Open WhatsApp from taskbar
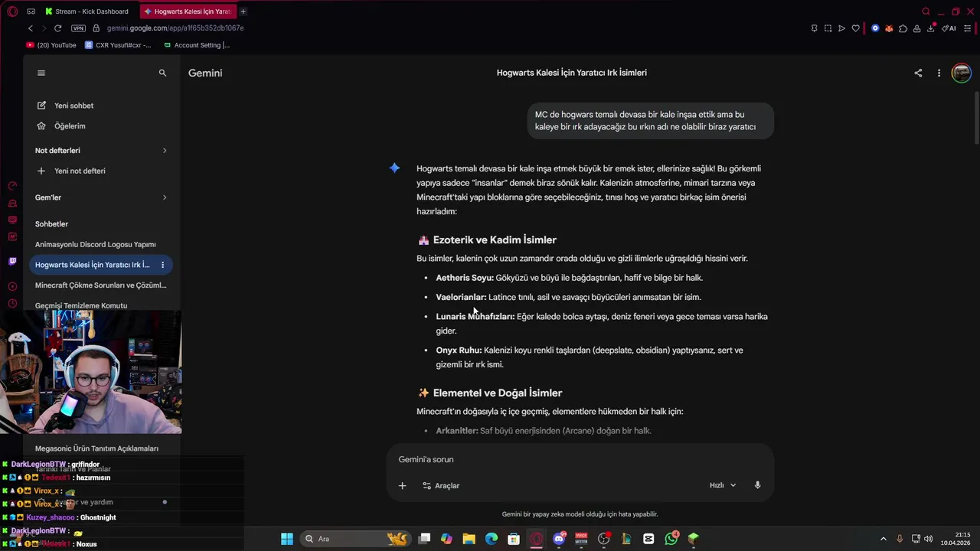The image size is (980, 551). [671, 539]
